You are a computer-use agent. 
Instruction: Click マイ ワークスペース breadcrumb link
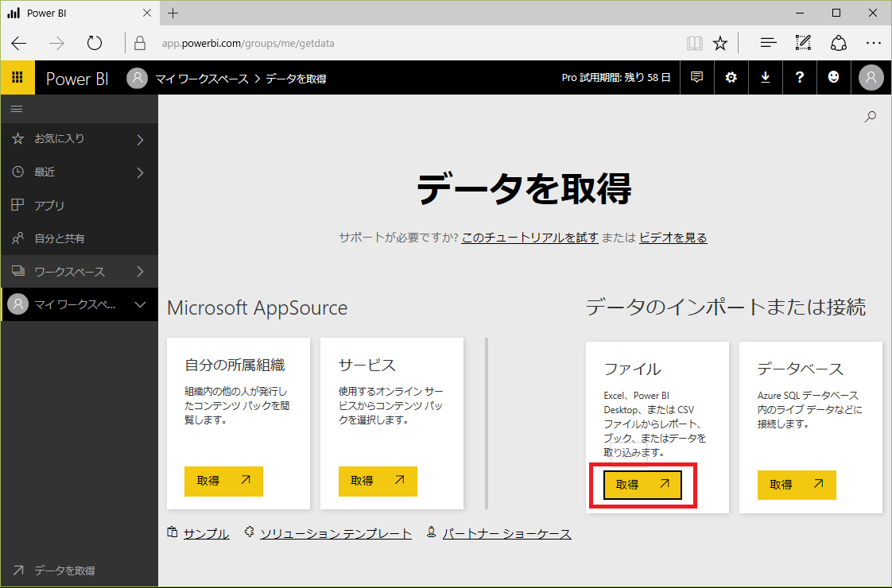pos(202,79)
